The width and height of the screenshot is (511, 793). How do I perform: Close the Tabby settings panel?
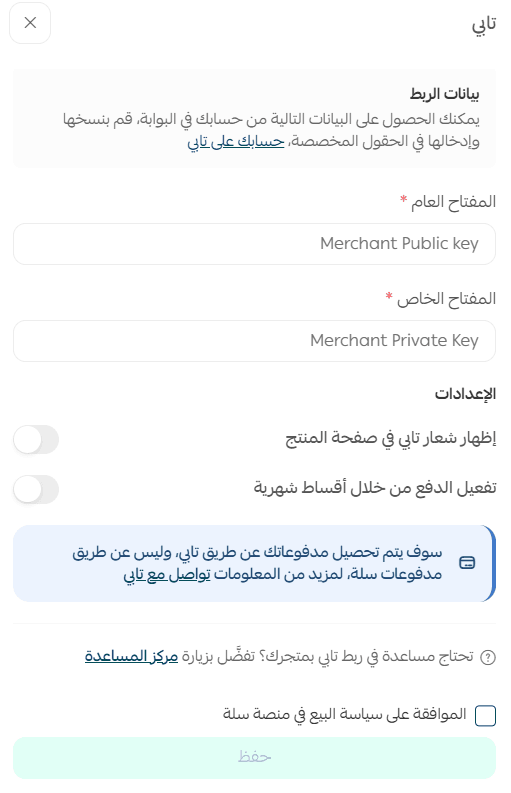point(30,23)
